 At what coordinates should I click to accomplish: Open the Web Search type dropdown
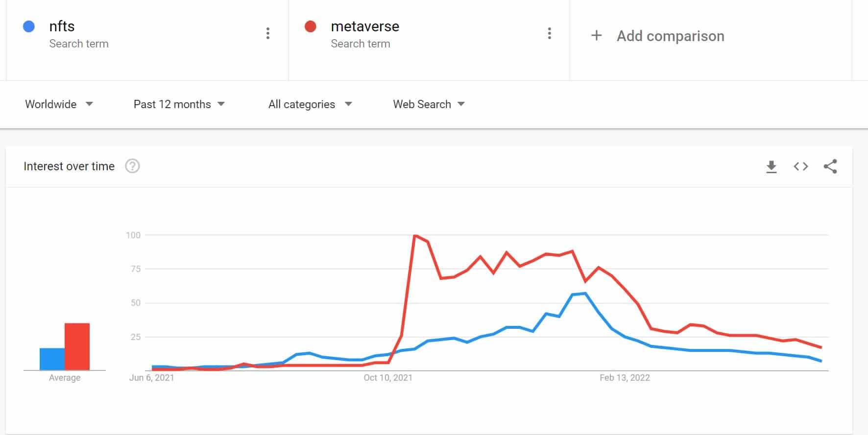(428, 104)
